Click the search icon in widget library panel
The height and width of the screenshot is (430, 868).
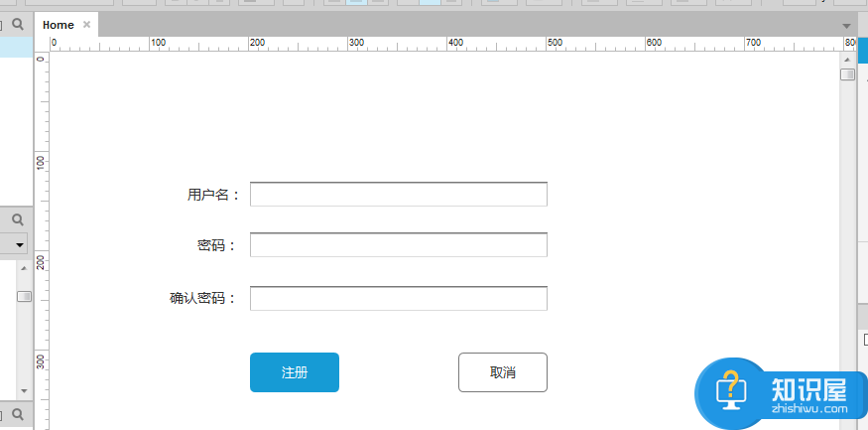click(17, 218)
